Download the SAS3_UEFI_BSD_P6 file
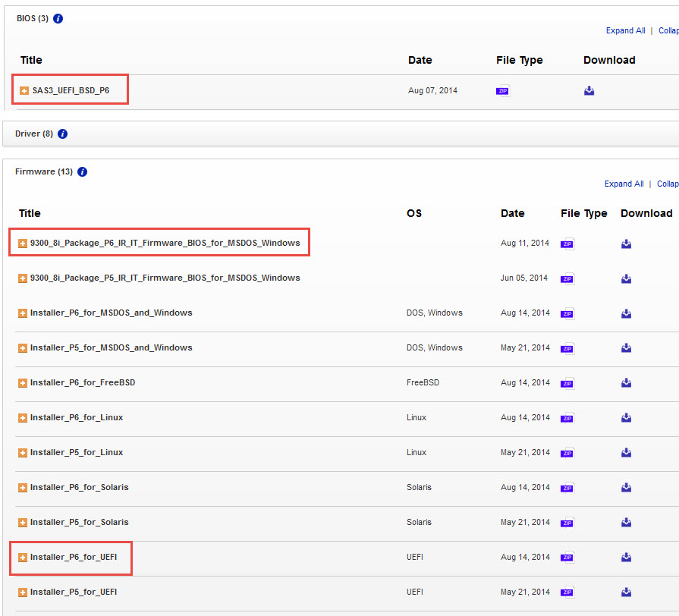 coord(589,90)
